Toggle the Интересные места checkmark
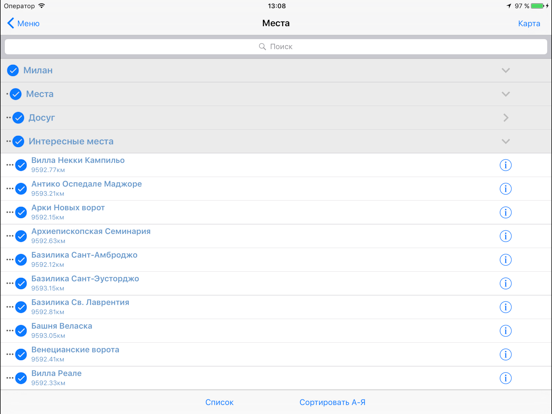Screen dimensions: 552x414 (x=18, y=141)
